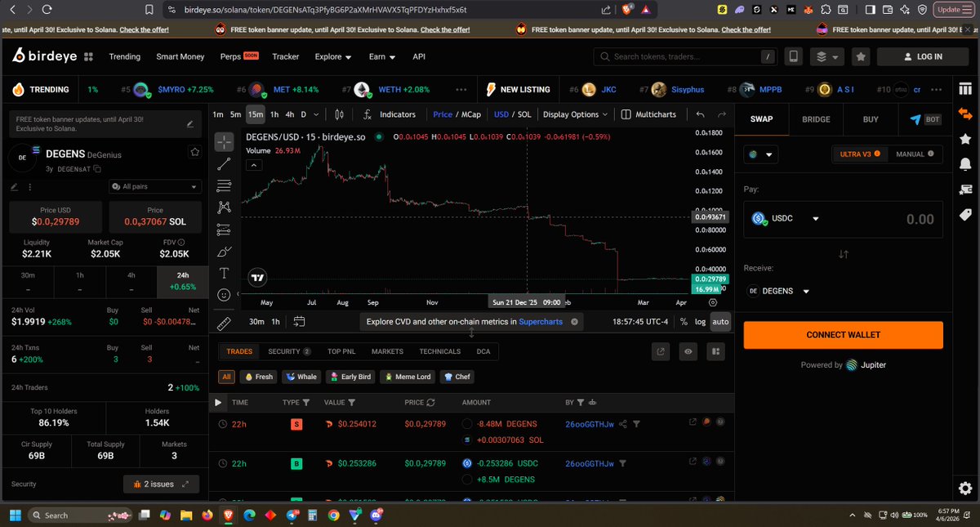Open the Explore menu dropdown
This screenshot has height=527, width=980.
click(333, 57)
